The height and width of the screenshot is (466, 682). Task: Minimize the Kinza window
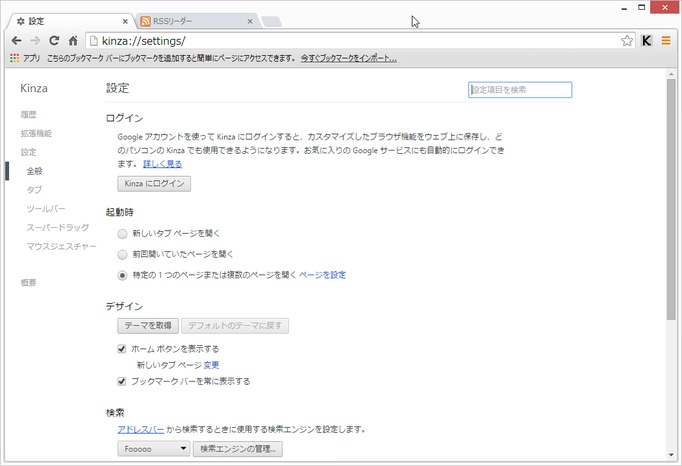coord(624,8)
